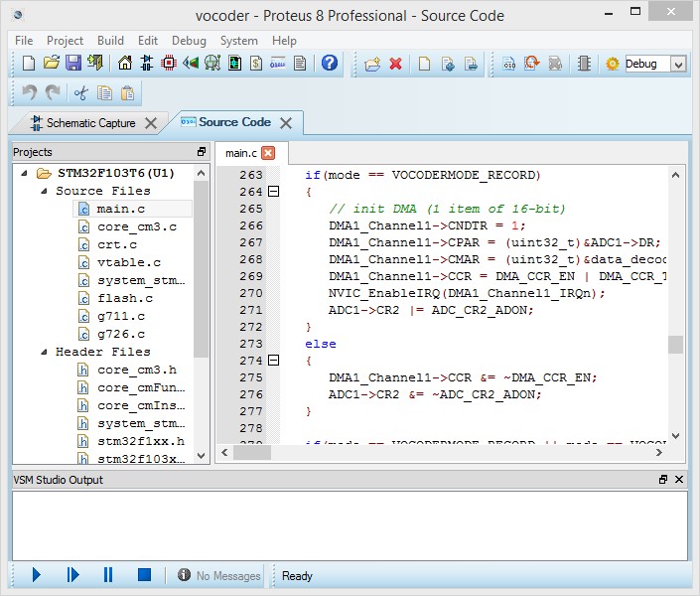
Task: Open the Project menu
Action: (x=66, y=41)
